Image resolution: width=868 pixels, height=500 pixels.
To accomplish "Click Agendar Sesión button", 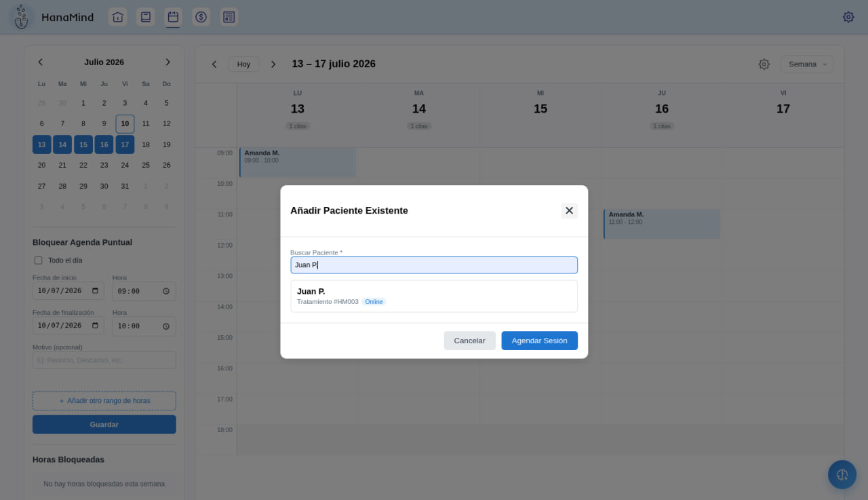I will pyautogui.click(x=540, y=341).
